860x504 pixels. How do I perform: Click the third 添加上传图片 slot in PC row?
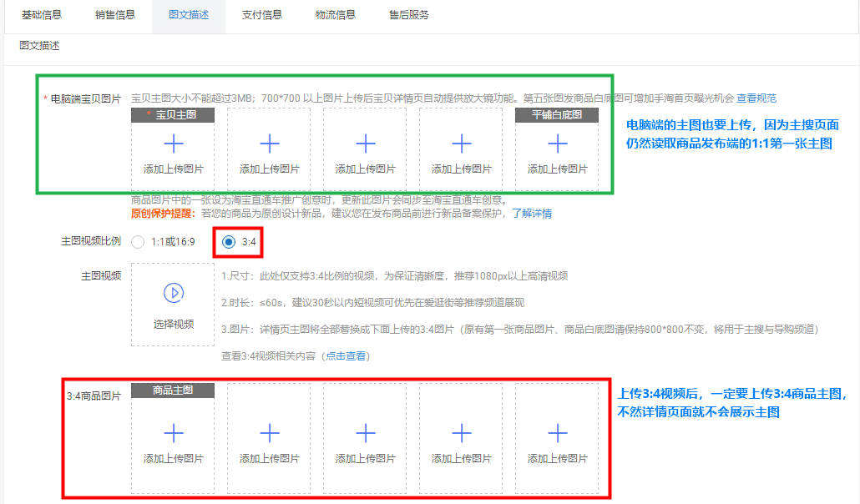click(364, 144)
